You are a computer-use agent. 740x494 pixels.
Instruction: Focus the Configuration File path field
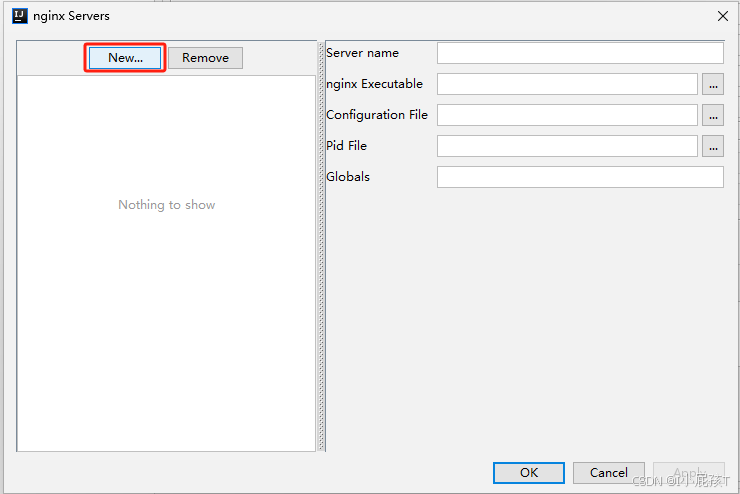click(x=567, y=115)
